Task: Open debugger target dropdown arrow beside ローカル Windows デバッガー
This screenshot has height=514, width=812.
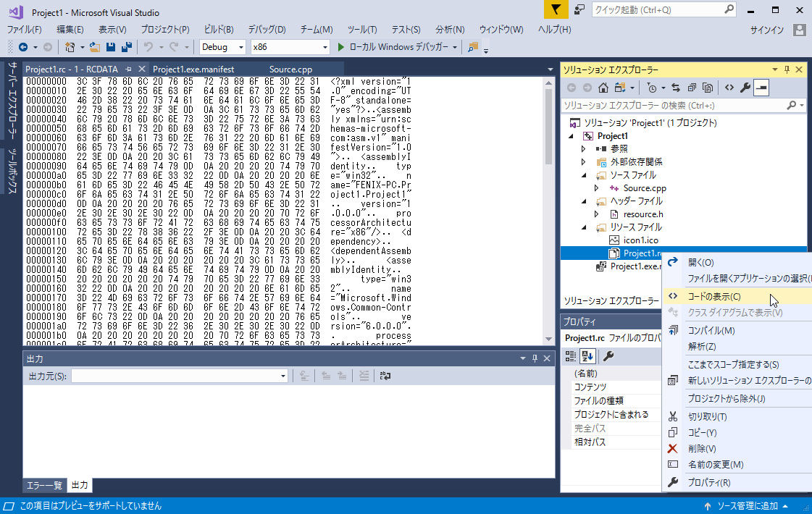Action: pos(455,47)
